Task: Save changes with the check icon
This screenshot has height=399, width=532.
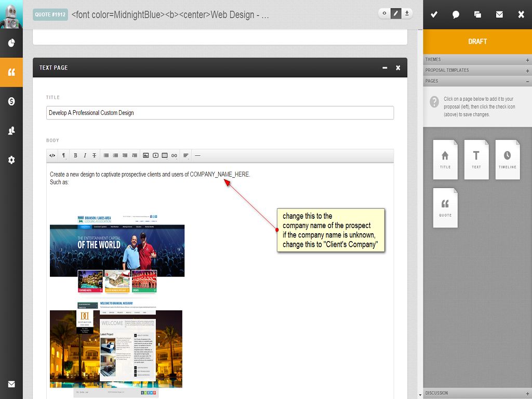Action: point(434,15)
